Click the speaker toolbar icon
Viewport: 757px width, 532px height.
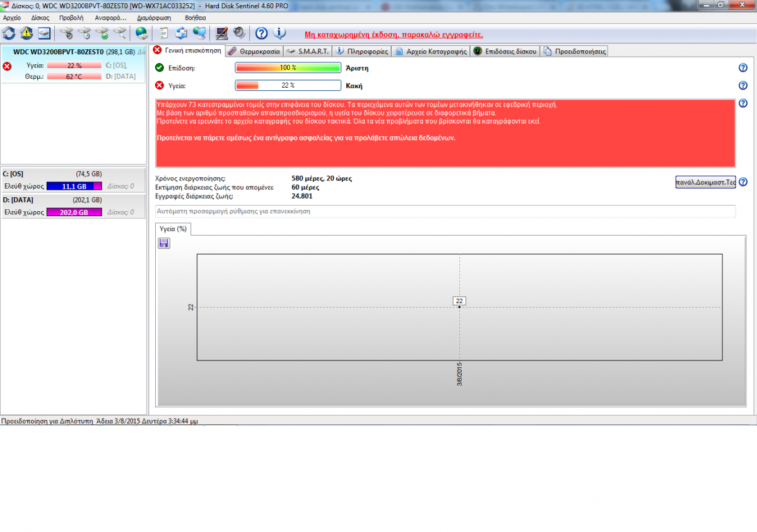[239, 33]
